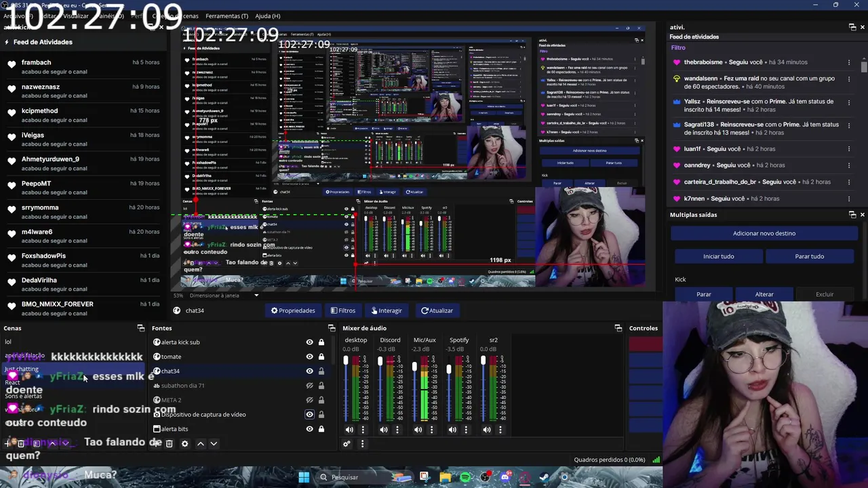Click Iniciar tudo in Multiplas saídas
The image size is (868, 488).
[718, 256]
